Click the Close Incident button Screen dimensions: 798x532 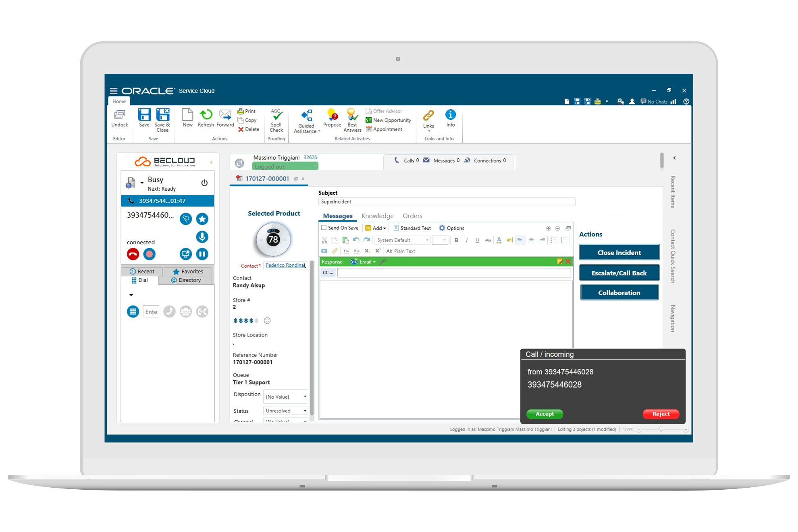tap(619, 253)
